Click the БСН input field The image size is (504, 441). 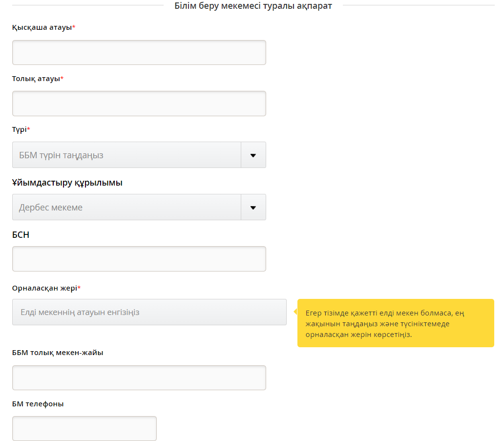(139, 259)
